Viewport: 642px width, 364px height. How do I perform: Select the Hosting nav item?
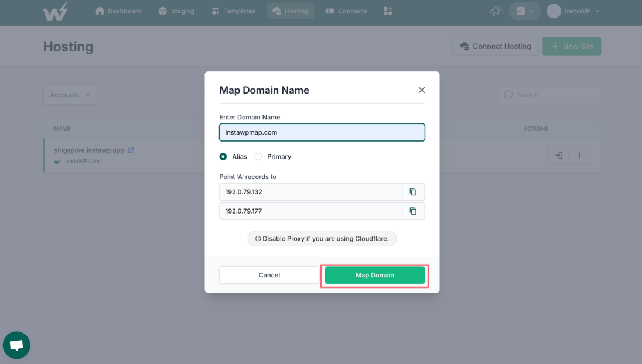click(291, 11)
